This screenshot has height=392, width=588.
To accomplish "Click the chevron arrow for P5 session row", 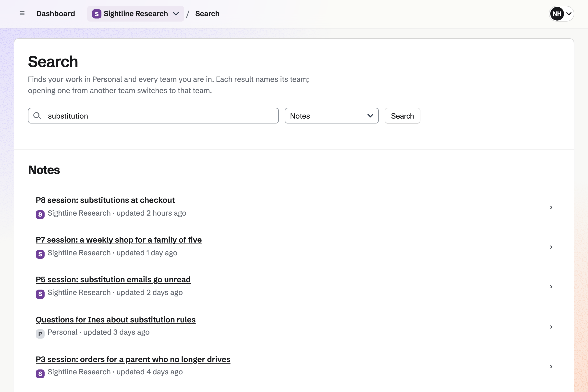I will pos(551,287).
